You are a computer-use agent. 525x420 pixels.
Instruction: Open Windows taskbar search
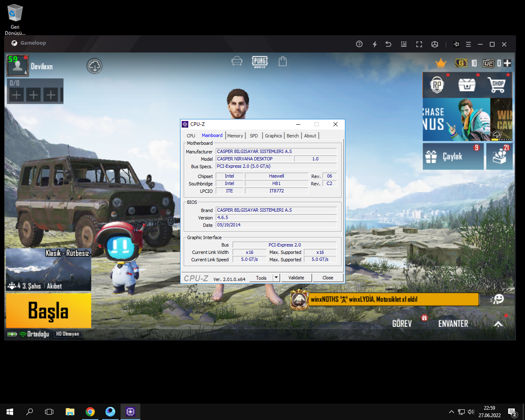(x=30, y=411)
